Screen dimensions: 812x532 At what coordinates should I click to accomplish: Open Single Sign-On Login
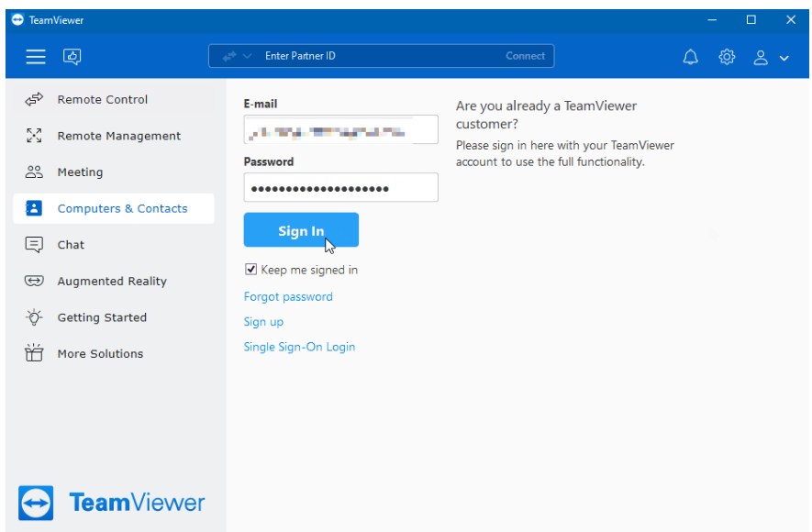click(299, 347)
